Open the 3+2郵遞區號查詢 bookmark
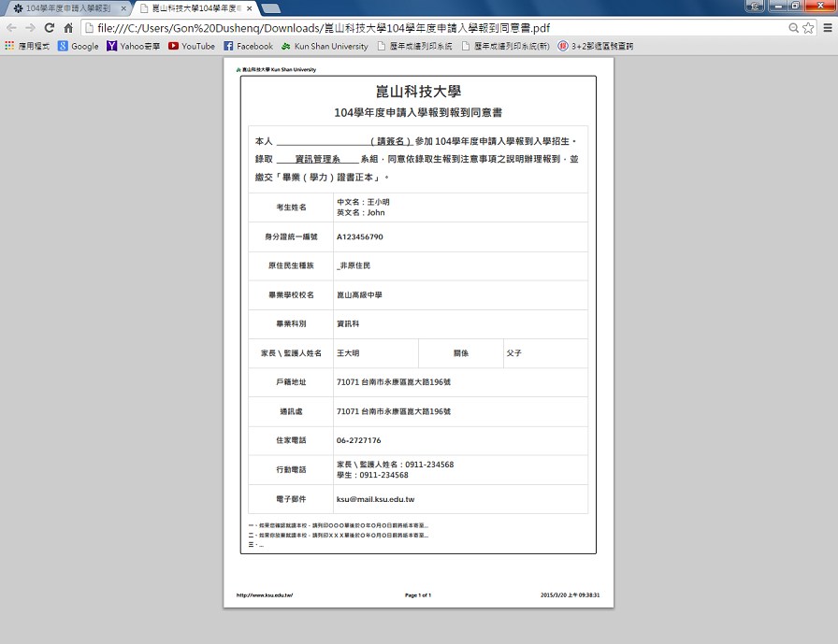Screen dimensions: 838x644 coord(596,46)
